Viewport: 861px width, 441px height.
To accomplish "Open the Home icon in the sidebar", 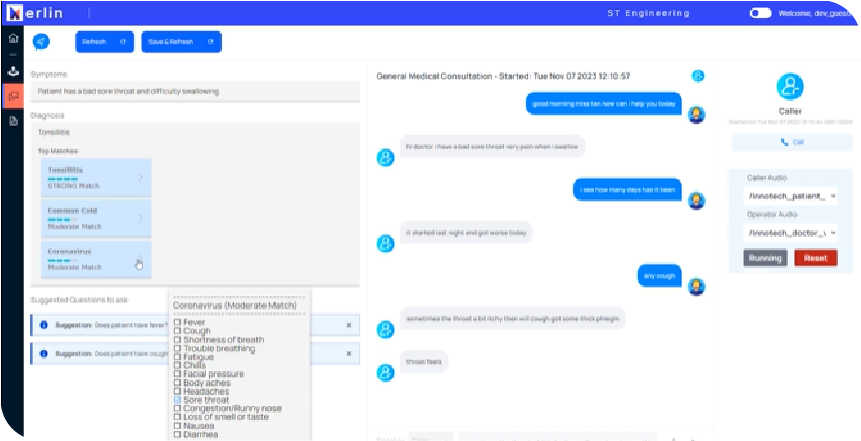I will click(x=13, y=38).
